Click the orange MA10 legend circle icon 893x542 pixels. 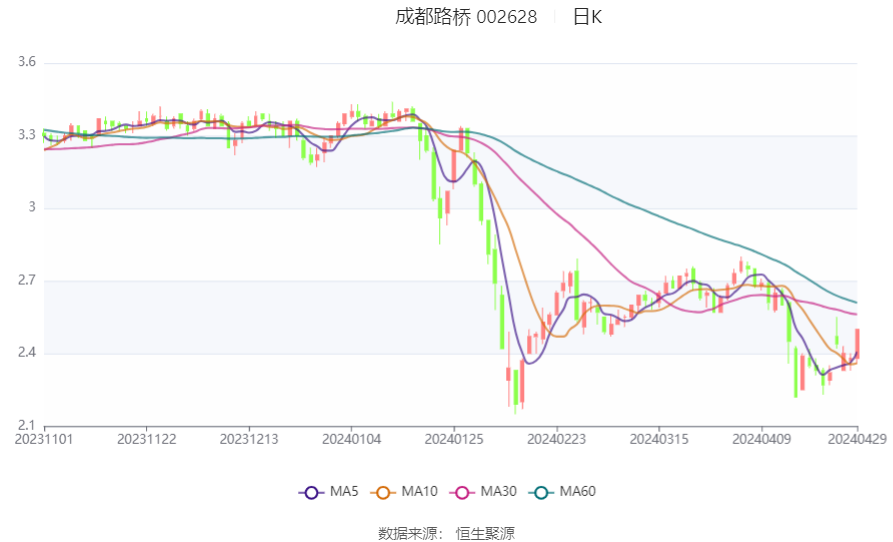coord(383,492)
